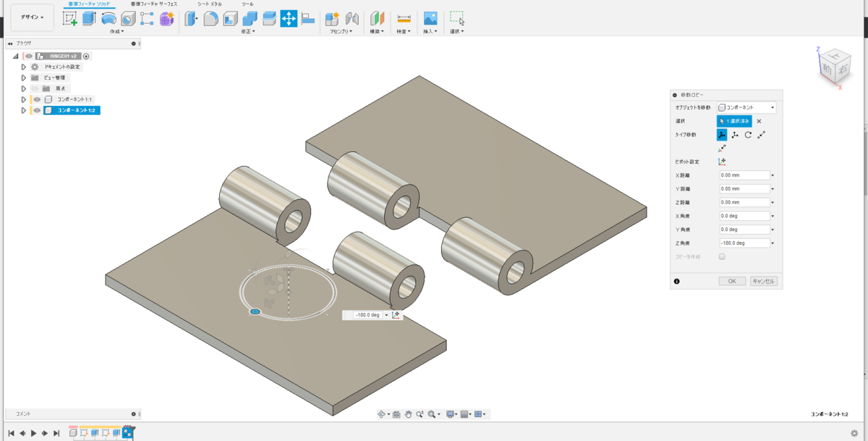
Task: Click 1 選択済み selection button
Action: 735,121
